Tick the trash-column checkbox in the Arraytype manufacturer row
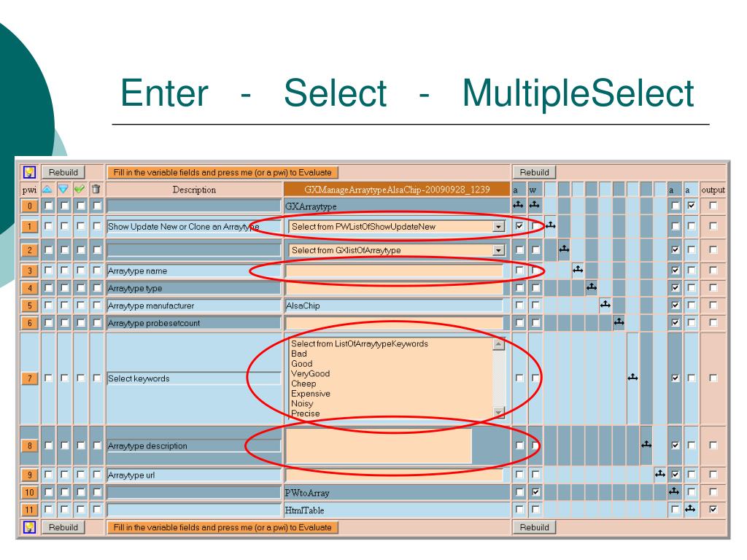The image size is (747, 560). coord(97,305)
